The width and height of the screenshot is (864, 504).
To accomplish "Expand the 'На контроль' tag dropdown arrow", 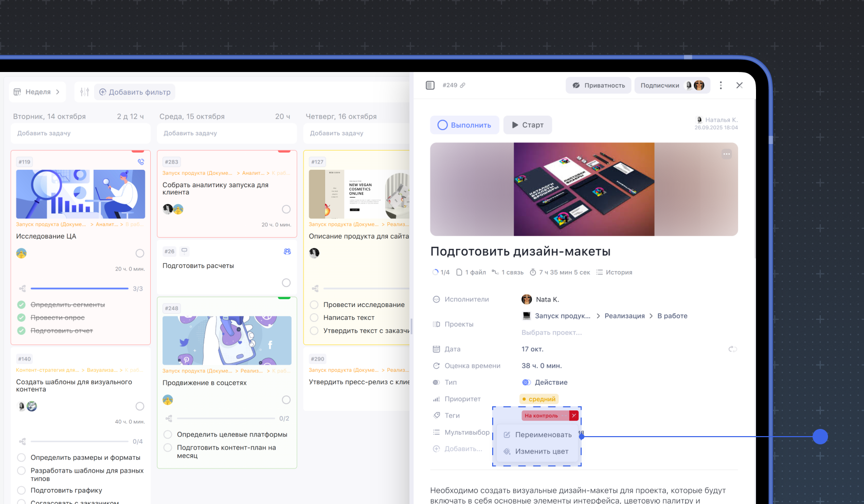I will [574, 416].
